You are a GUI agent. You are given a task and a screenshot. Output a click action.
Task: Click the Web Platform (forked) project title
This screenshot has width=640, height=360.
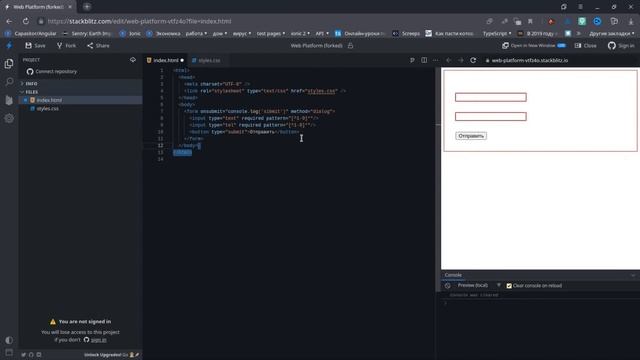tap(316, 46)
